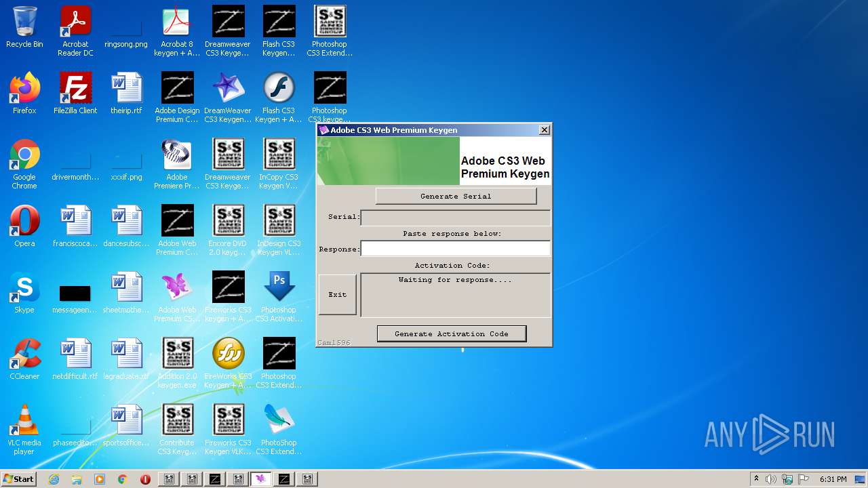Select the Addition 2.0 keygen.exe icon
This screenshot has width=868, height=488.
[177, 364]
